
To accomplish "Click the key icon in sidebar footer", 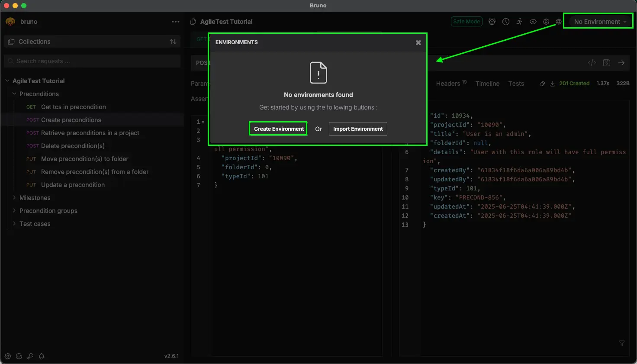I will tap(30, 356).
